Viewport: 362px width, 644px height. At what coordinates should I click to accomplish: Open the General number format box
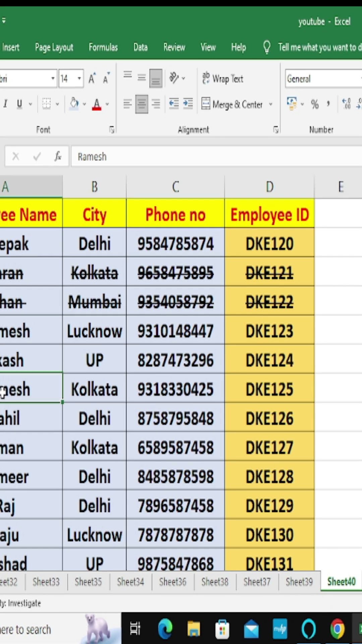click(323, 78)
